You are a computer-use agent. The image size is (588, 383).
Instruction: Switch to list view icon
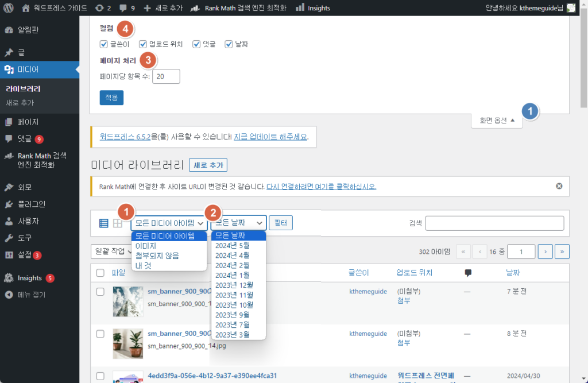point(103,223)
